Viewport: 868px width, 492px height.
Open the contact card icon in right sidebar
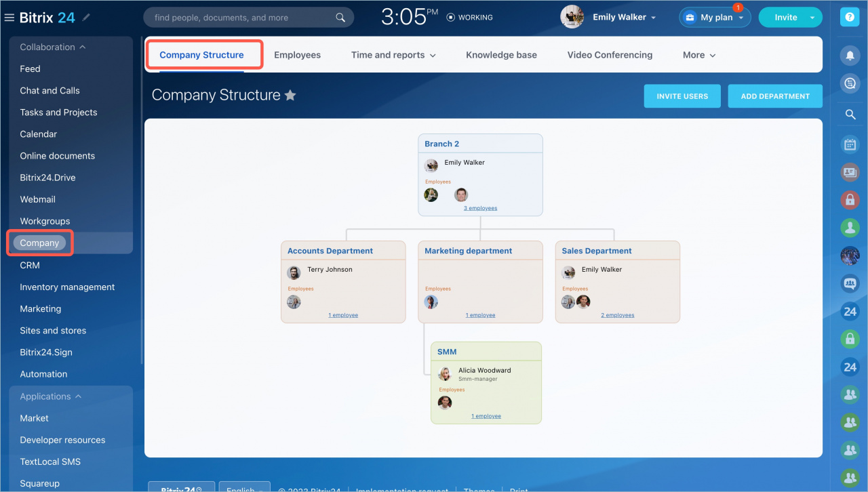pos(850,172)
